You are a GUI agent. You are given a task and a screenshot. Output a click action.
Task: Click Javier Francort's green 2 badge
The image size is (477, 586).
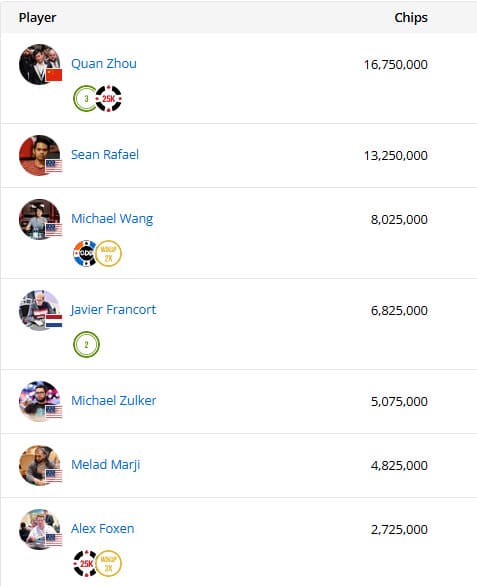coord(86,345)
